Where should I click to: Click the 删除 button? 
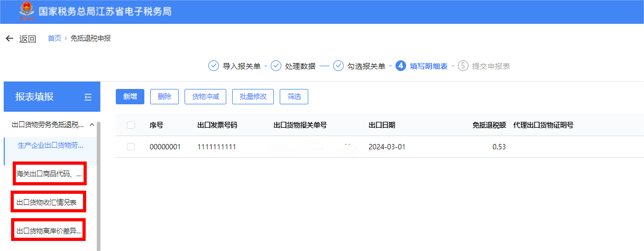164,96
